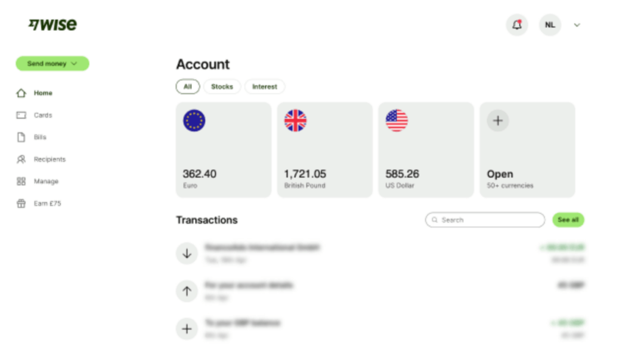This screenshot has width=644, height=358.
Task: Click the US flag icon
Action: [397, 120]
